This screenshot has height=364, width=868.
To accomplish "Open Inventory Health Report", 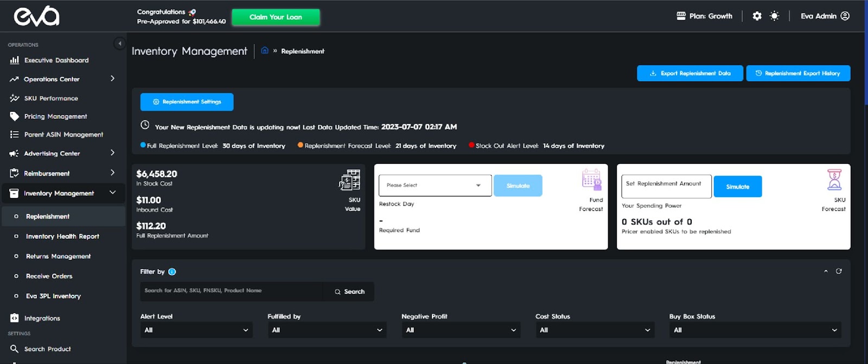I will pyautogui.click(x=63, y=237).
